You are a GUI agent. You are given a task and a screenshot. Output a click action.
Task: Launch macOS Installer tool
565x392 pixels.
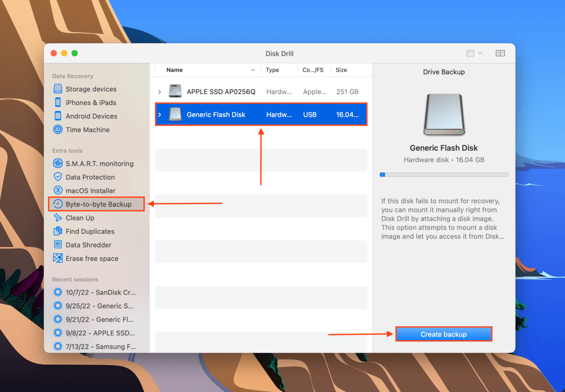[84, 191]
